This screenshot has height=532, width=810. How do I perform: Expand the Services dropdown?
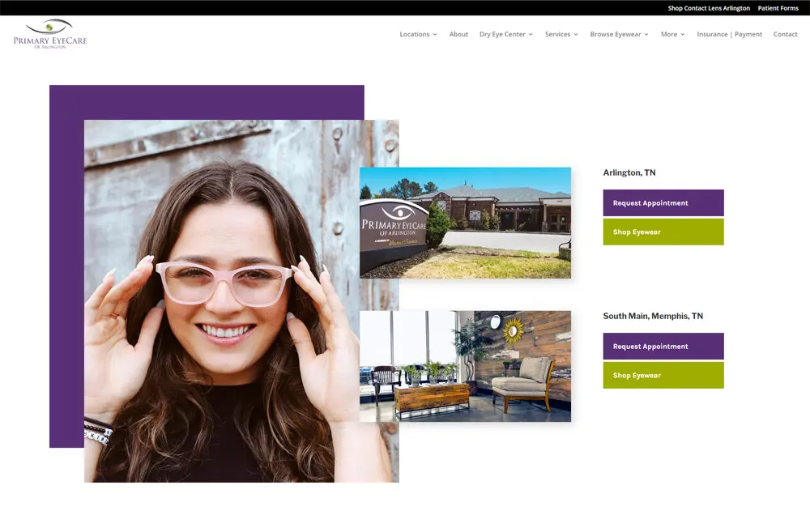pyautogui.click(x=561, y=34)
